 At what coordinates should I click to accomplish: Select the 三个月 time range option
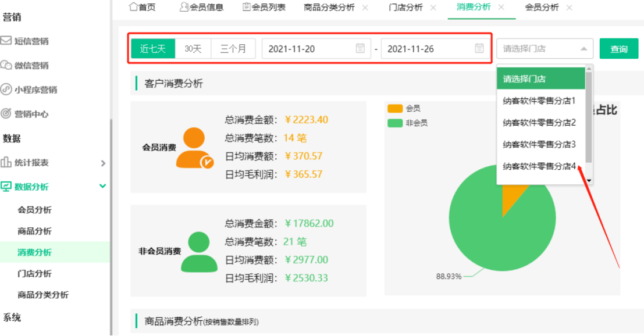[x=233, y=49]
